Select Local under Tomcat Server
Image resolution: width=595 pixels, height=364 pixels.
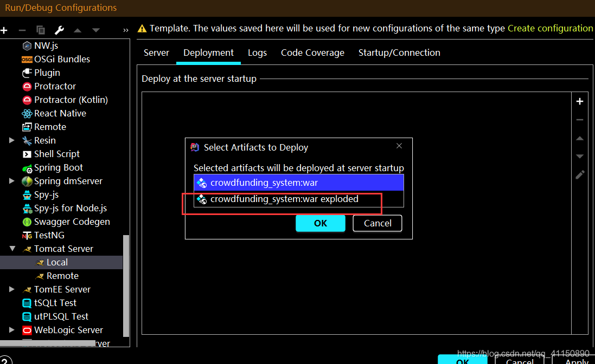(x=61, y=263)
